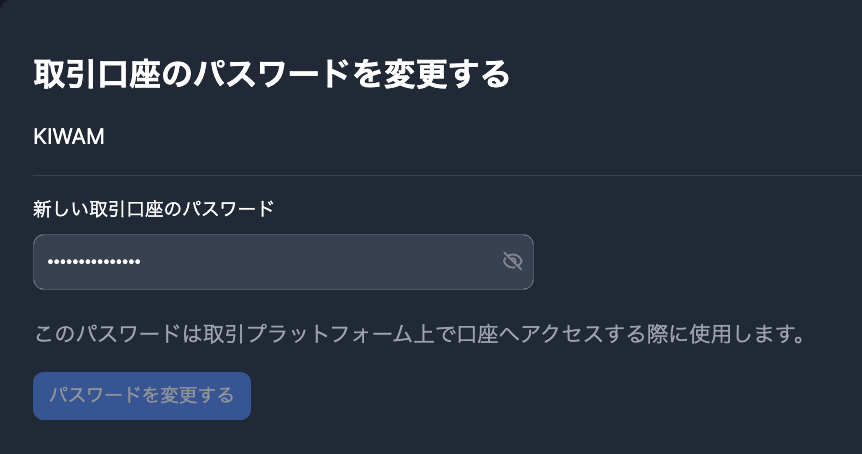Toggle password visibility with the eye icon
Image resolution: width=862 pixels, height=454 pixels.
pos(512,262)
